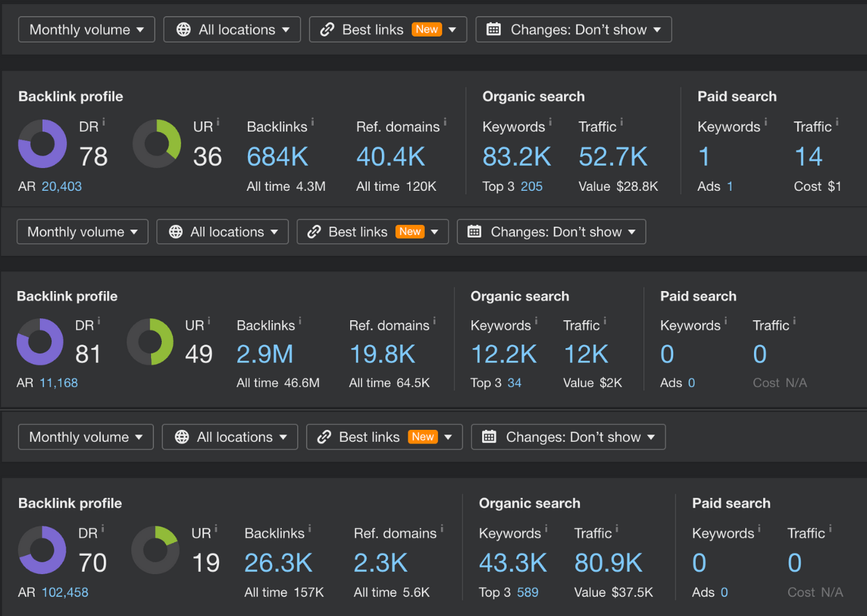This screenshot has height=616, width=867.
Task: Open the 684K backlinks number link
Action: [277, 157]
